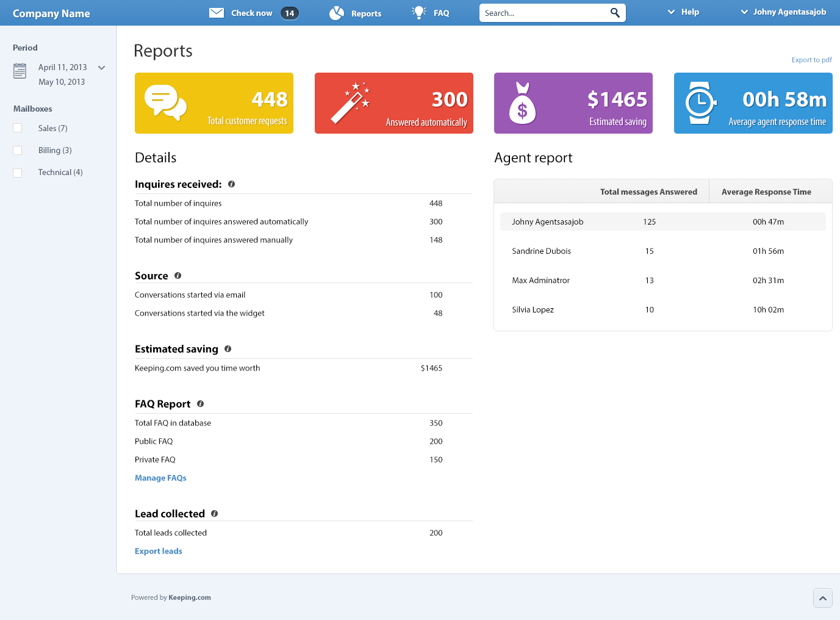The image size is (840, 620).
Task: Select the Johny Agentsasajob agent row
Action: click(663, 222)
